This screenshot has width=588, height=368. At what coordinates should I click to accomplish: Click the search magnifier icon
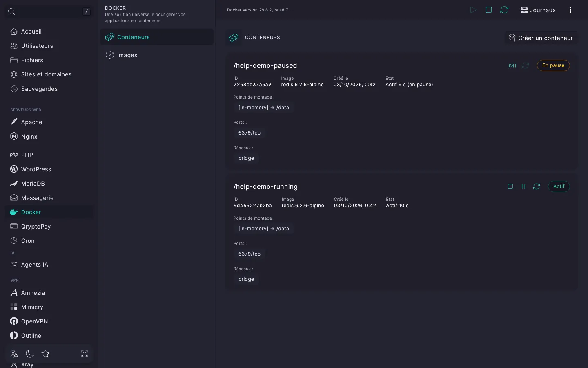coord(11,11)
